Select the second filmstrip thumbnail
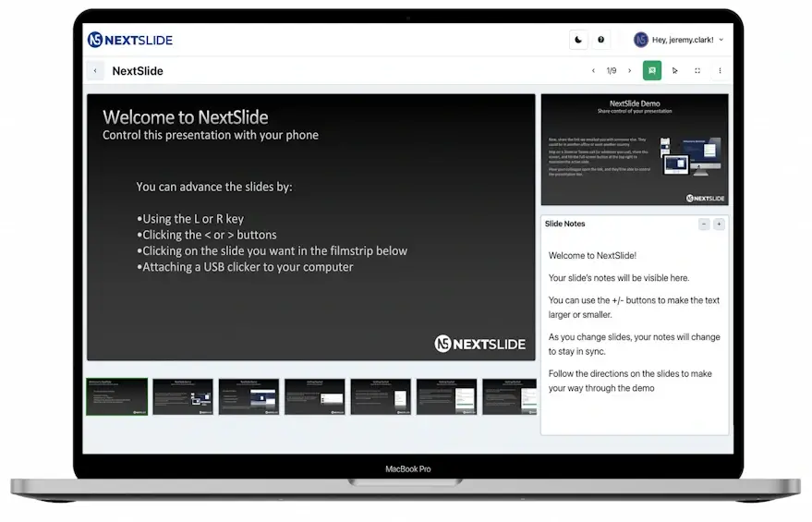The height and width of the screenshot is (522, 812). (x=183, y=396)
